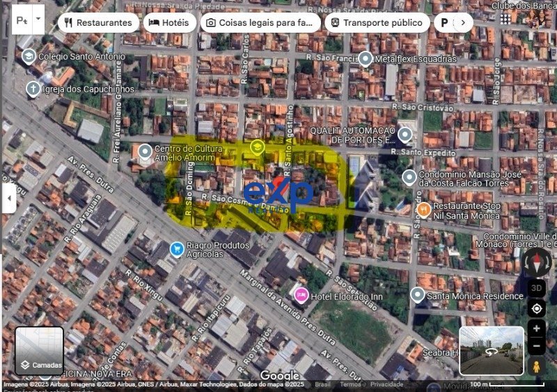Select the Restaurante Stop Nil Santa Mônica marker

(x=423, y=209)
